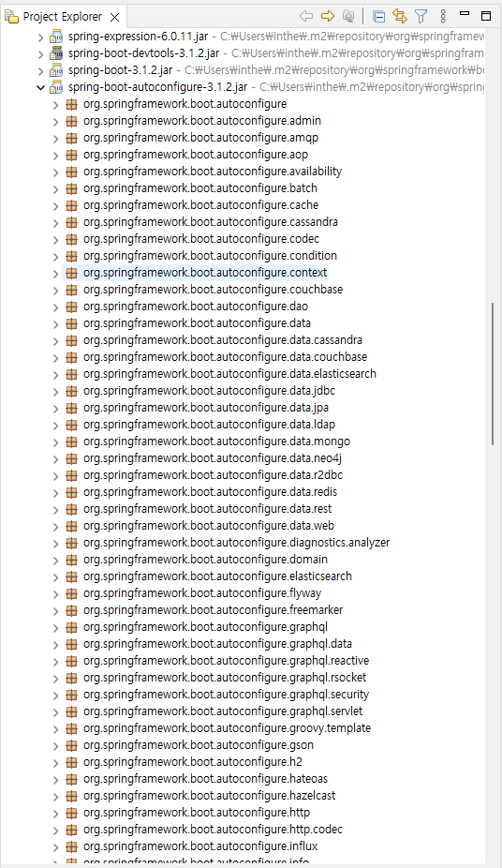This screenshot has width=502, height=868.
Task: Select org.springframework.boot.autoconfigure.graphql.reactive package
Action: pos(226,661)
